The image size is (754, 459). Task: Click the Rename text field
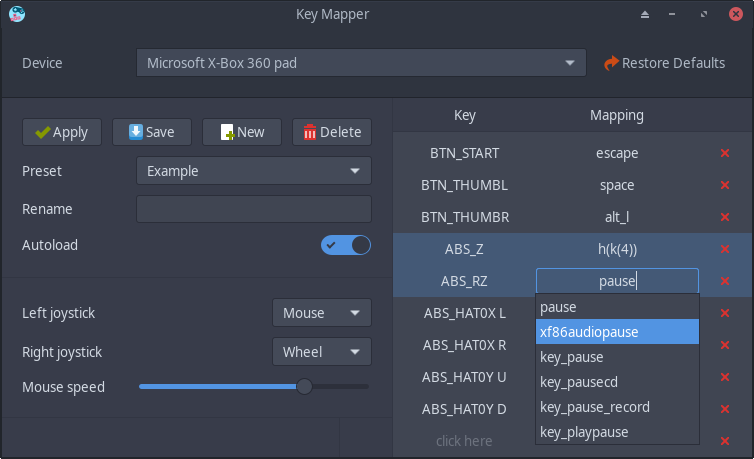[254, 209]
